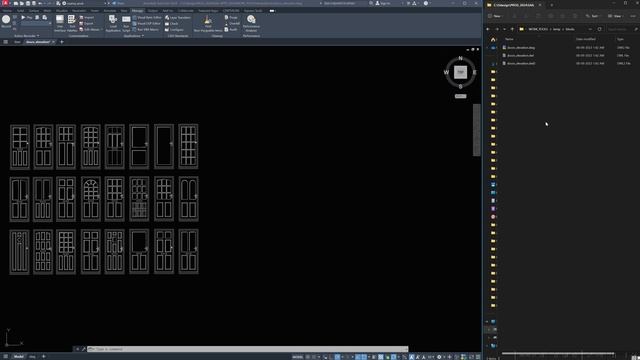Select the Model layout tab

pos(18,357)
